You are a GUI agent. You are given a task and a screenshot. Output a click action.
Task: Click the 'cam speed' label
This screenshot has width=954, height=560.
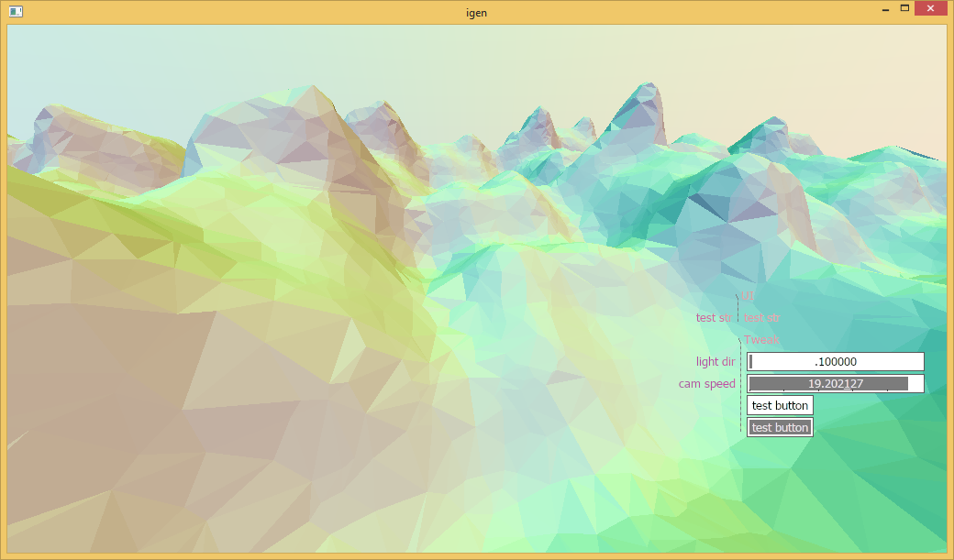tap(707, 384)
